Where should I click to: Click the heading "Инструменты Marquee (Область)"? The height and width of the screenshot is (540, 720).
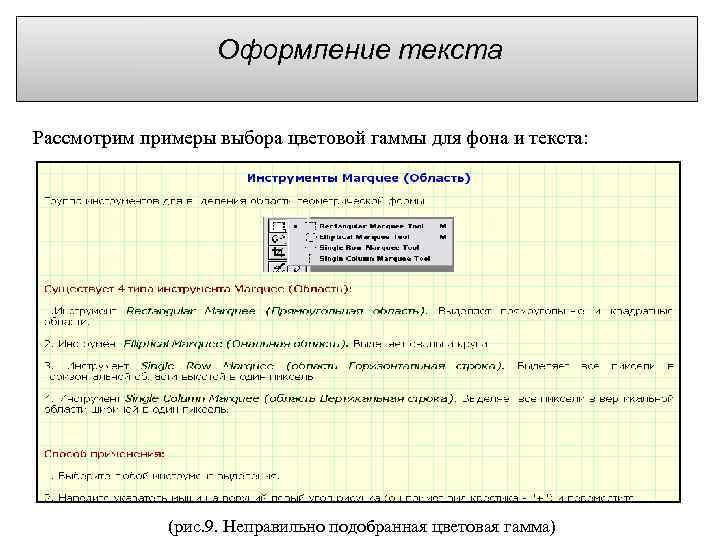coord(359,178)
